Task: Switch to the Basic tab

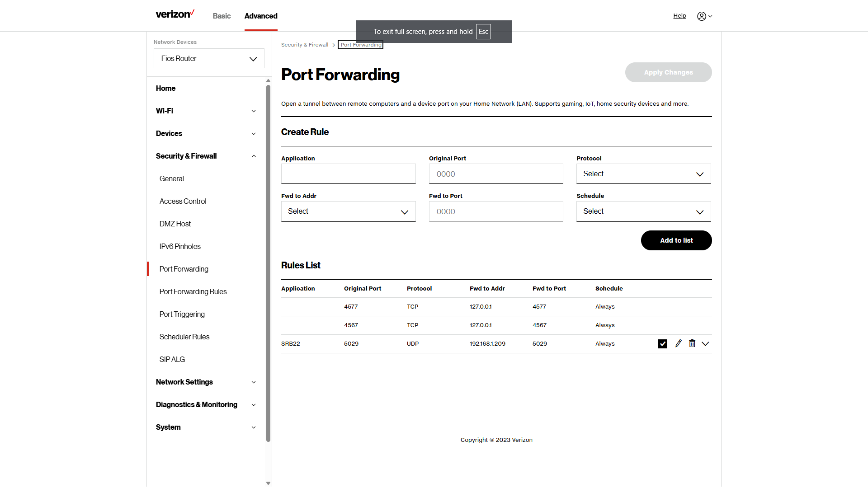Action: coord(222,16)
